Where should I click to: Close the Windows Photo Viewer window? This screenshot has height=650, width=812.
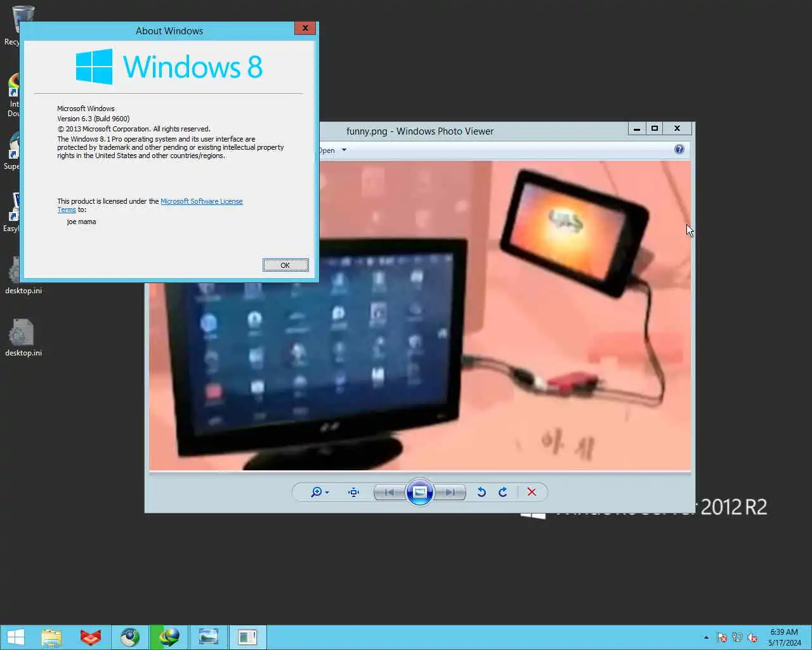[677, 129]
